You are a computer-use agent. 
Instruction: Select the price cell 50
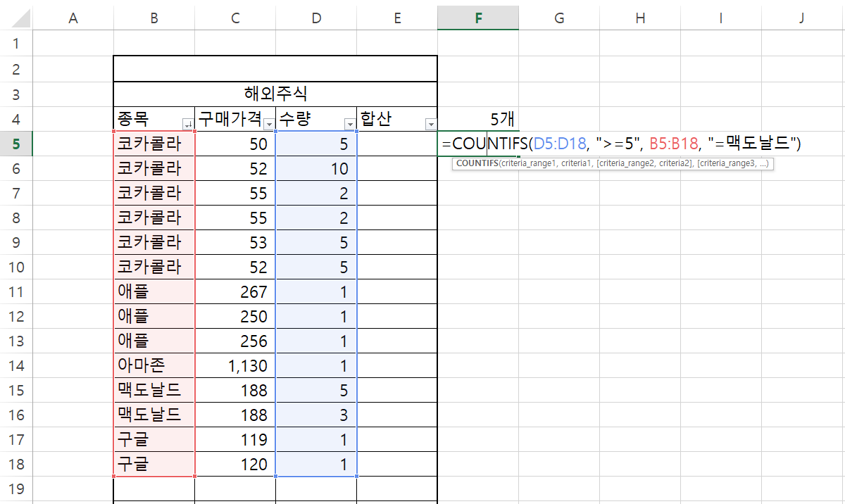234,144
